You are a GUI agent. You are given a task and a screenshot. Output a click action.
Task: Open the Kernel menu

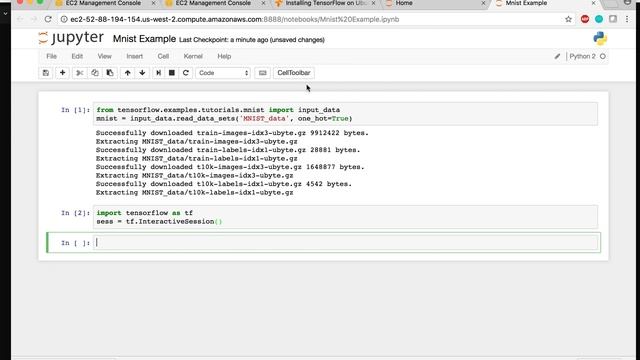tap(193, 56)
